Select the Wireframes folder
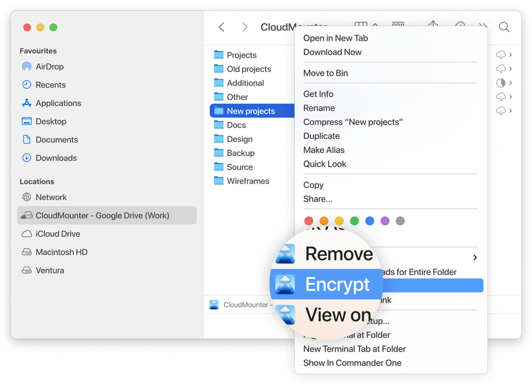The height and width of the screenshot is (392, 532). point(247,181)
